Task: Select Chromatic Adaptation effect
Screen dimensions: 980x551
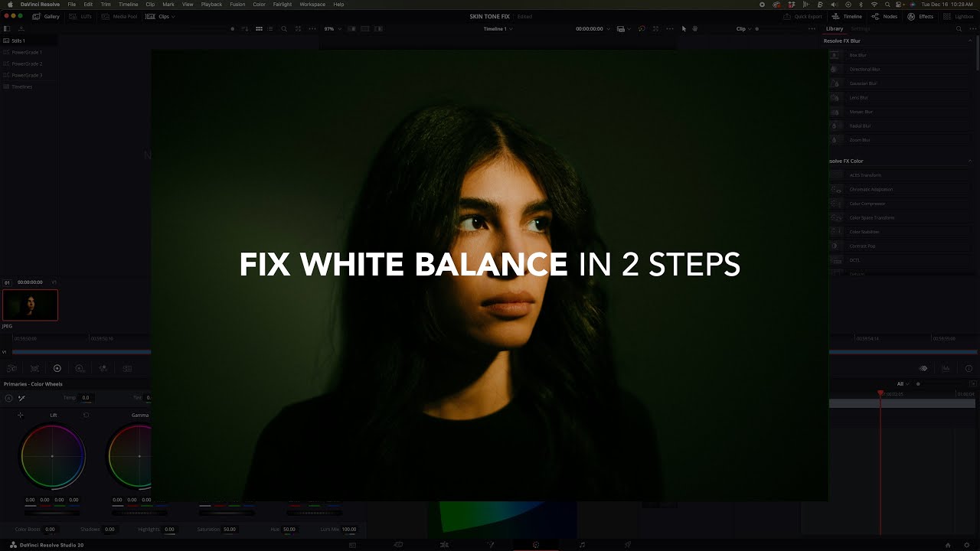Action: (x=900, y=189)
